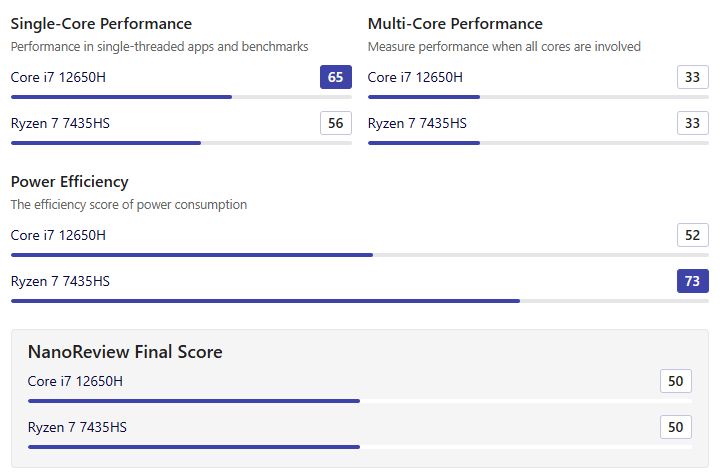Click the Power Efficiency score 52 badge
Image resolution: width=721 pixels, height=475 pixels.
point(692,235)
